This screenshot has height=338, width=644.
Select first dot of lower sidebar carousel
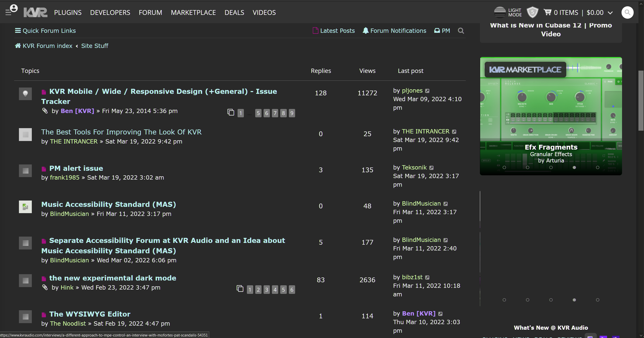(504, 300)
